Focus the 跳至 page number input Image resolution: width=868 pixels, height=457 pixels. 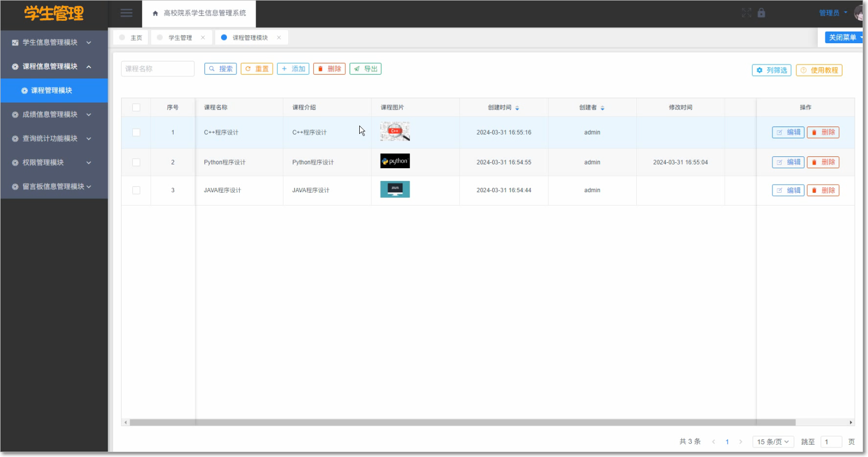click(x=831, y=442)
